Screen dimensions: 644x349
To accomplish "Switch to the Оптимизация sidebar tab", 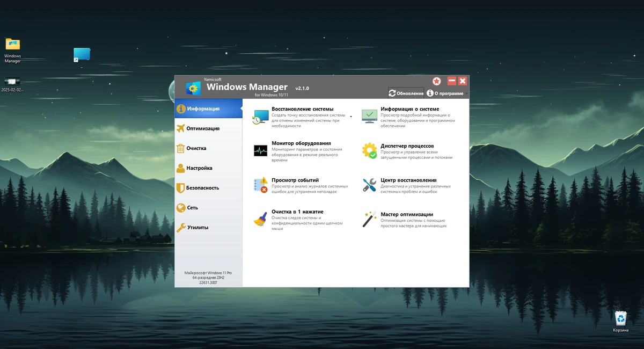I will point(208,128).
